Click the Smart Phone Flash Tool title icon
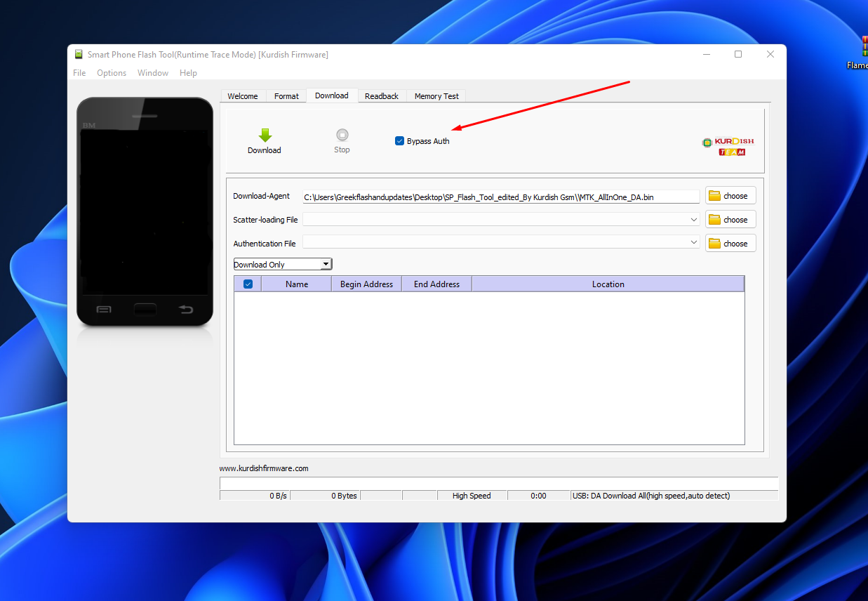868x601 pixels. click(x=79, y=55)
